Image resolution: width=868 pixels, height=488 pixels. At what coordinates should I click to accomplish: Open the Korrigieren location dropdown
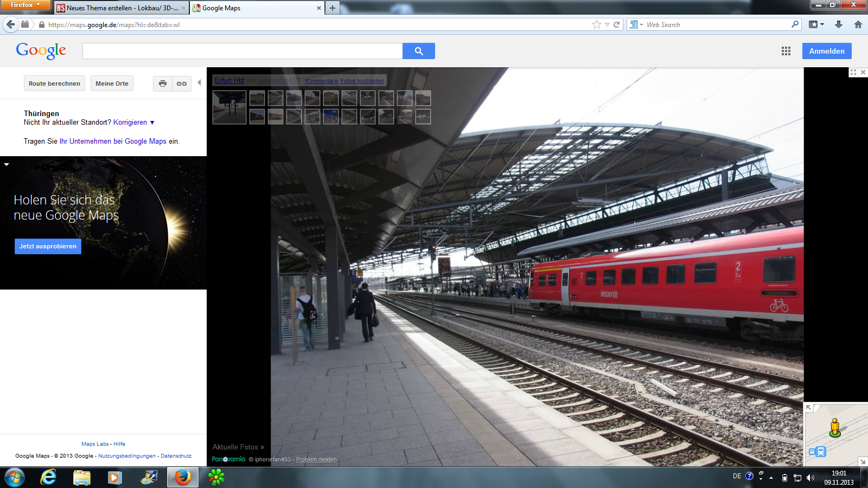coord(134,123)
